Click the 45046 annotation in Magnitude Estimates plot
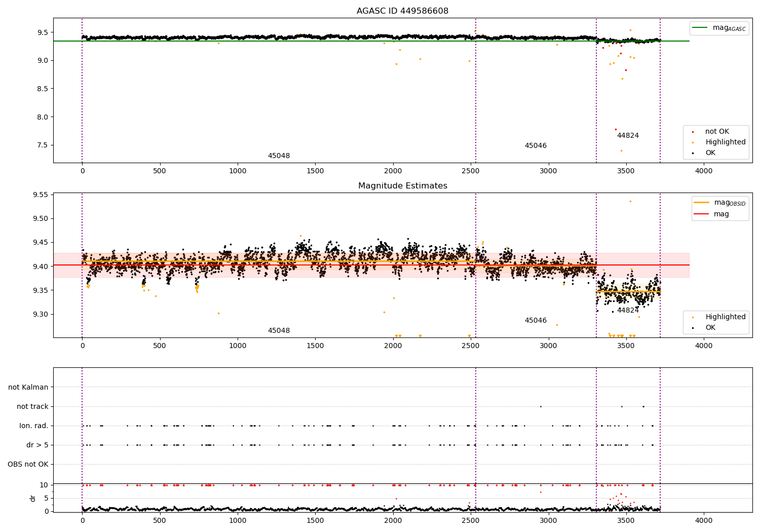760x532 pixels. (536, 321)
